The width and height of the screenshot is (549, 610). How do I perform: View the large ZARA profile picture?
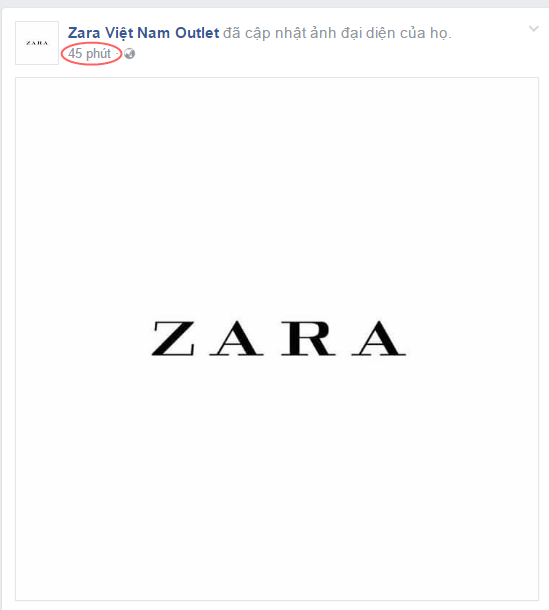277,339
